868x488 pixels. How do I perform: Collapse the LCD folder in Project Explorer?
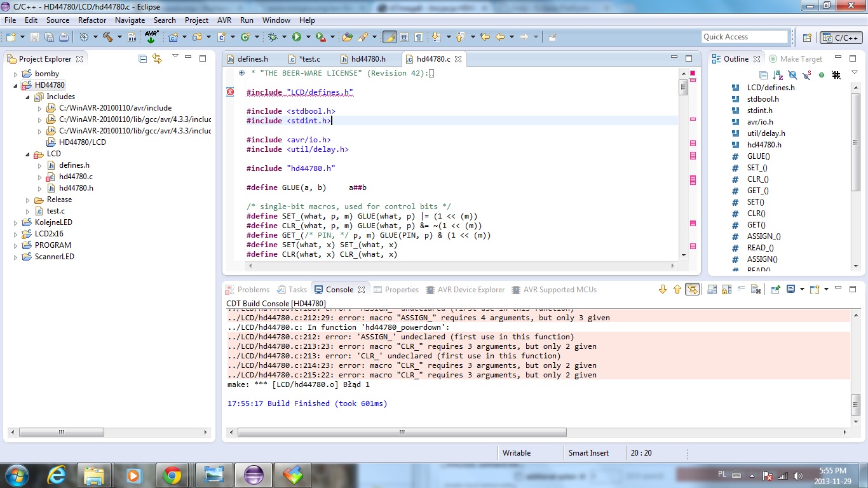click(x=27, y=154)
